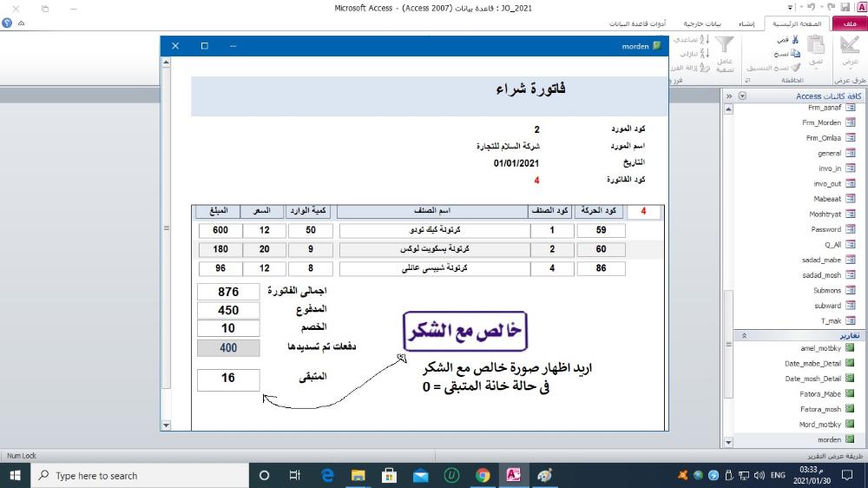Collapse the navigation pane with double chevron

(x=729, y=96)
